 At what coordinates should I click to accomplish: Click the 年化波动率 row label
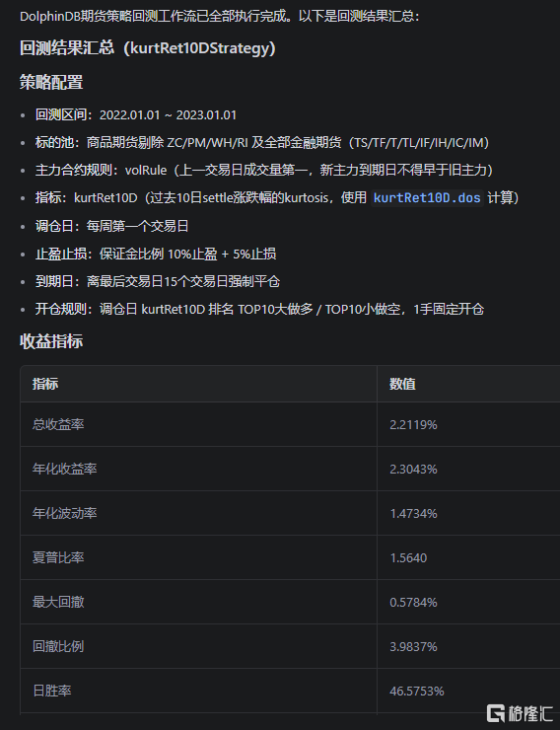coord(65,513)
